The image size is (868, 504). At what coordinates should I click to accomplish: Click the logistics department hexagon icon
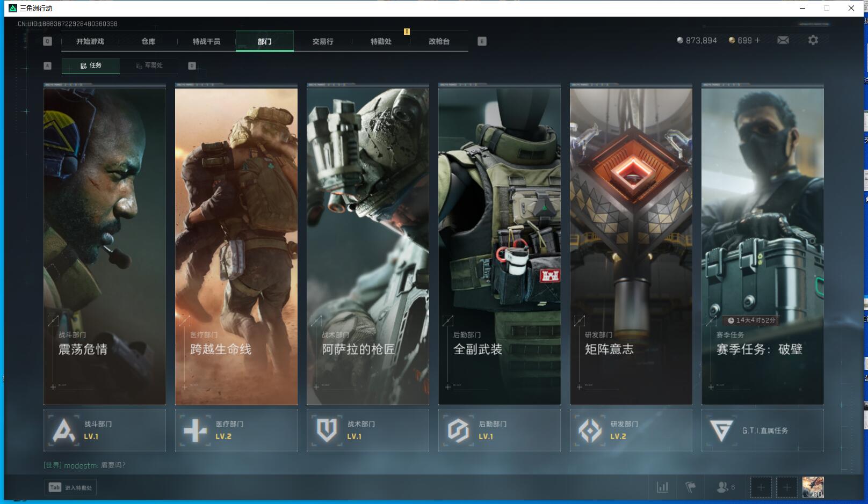click(x=458, y=430)
